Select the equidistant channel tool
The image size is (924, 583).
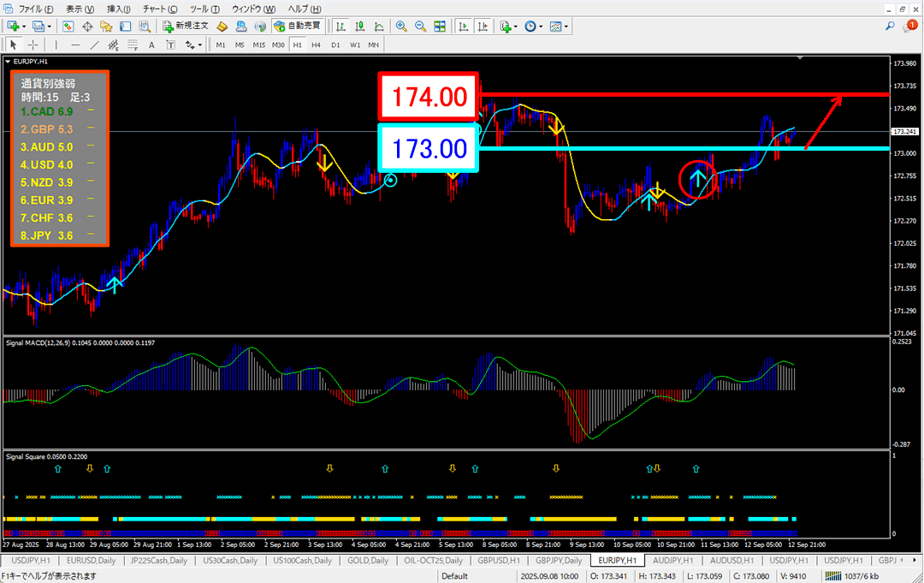click(113, 45)
